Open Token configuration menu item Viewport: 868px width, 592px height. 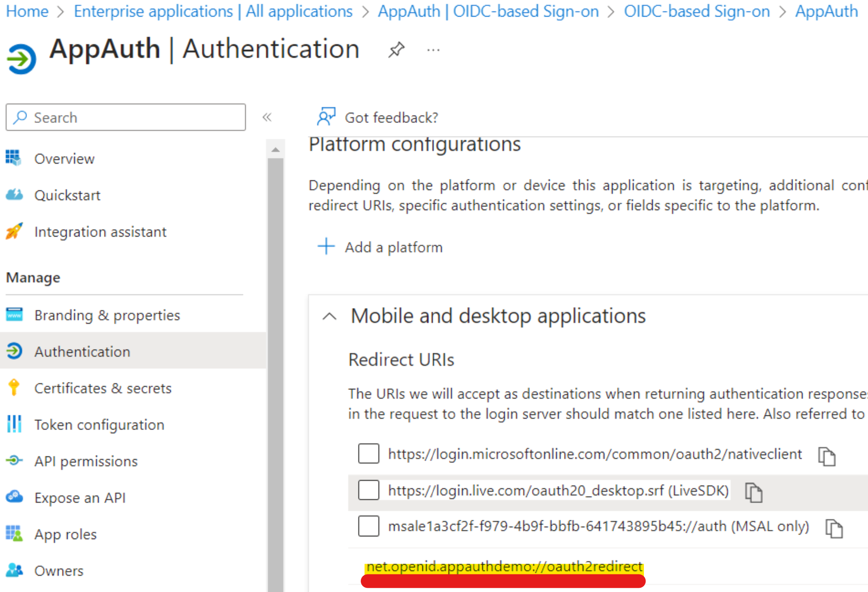(x=99, y=425)
